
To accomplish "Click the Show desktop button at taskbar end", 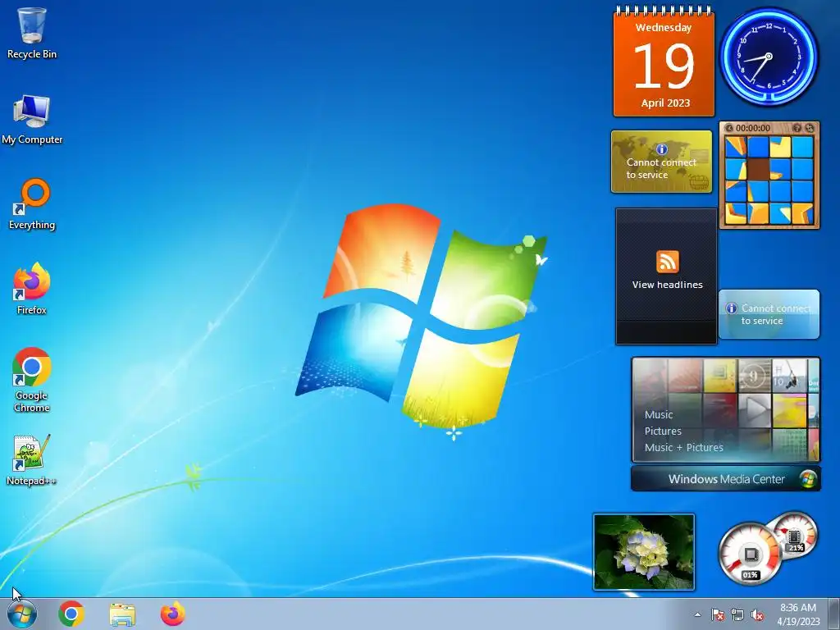I will [834, 614].
